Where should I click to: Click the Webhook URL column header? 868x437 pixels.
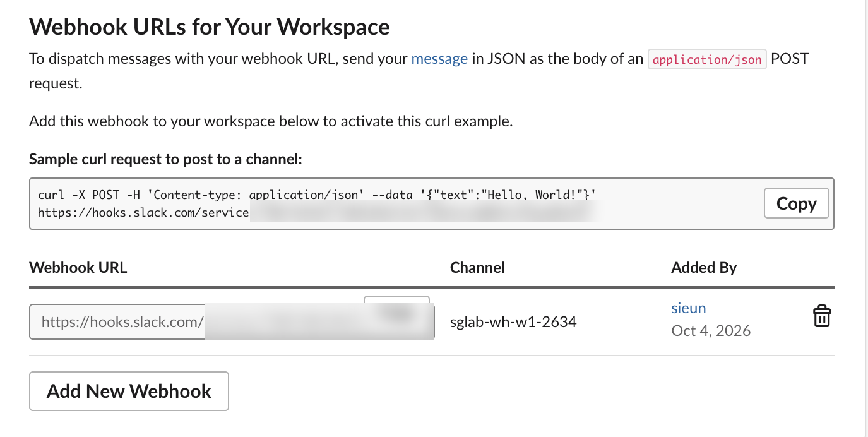click(x=78, y=268)
